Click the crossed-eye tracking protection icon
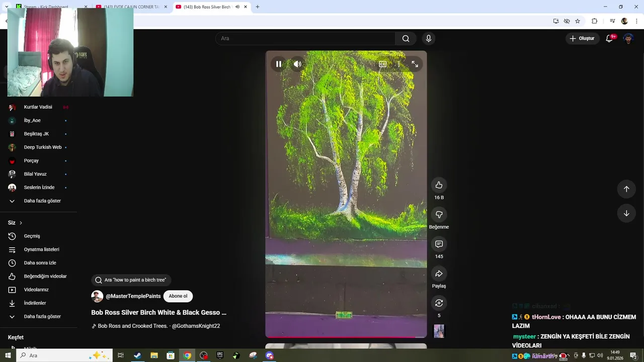The image size is (644, 362). coord(567,21)
